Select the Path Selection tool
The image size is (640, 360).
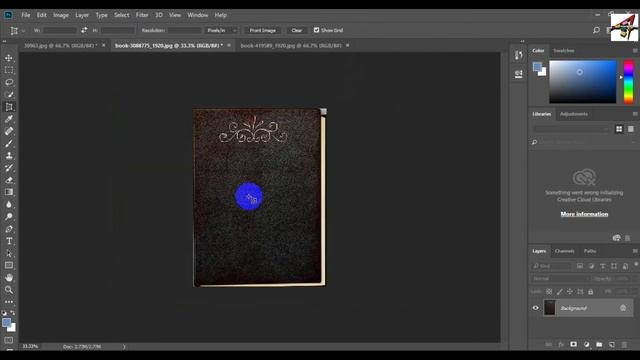(9, 253)
